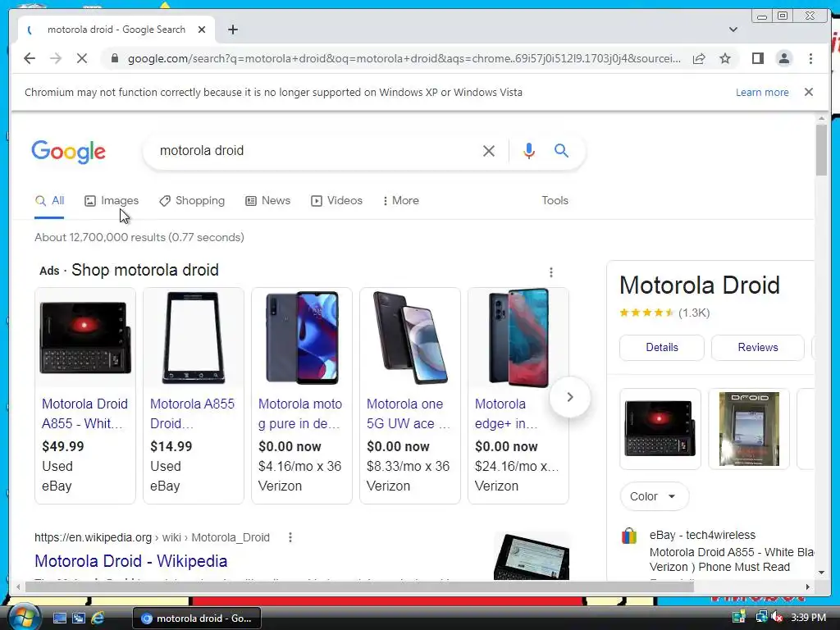The height and width of the screenshot is (630, 840).
Task: Click the moto g pure image
Action: click(x=302, y=337)
